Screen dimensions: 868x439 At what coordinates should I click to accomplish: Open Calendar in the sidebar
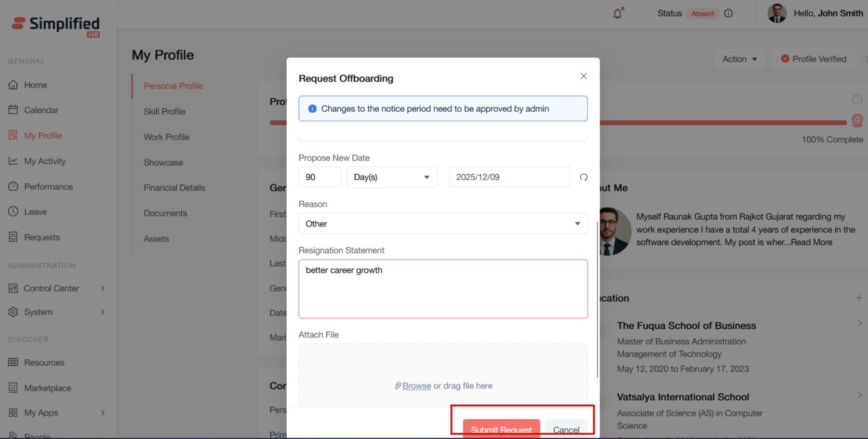41,110
